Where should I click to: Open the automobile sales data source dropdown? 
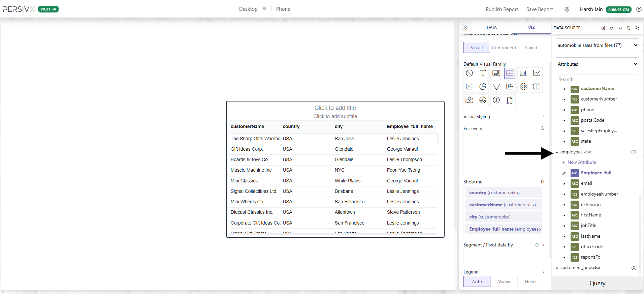point(597,45)
